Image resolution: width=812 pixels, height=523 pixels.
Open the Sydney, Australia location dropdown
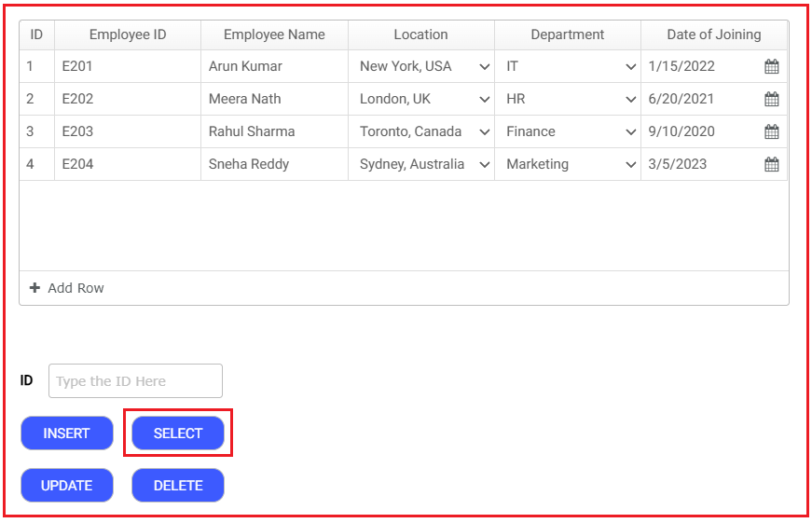(485, 164)
